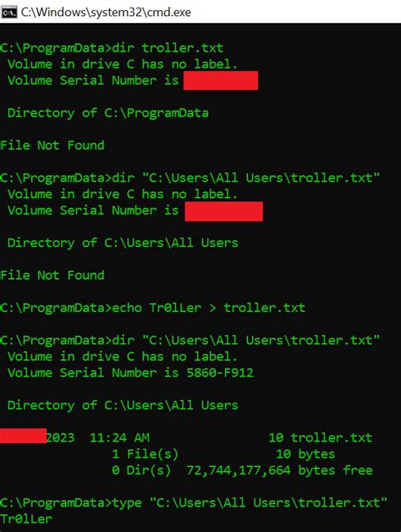401x532 pixels.
Task: Click the '1 File(s)' summary text
Action: tap(146, 454)
